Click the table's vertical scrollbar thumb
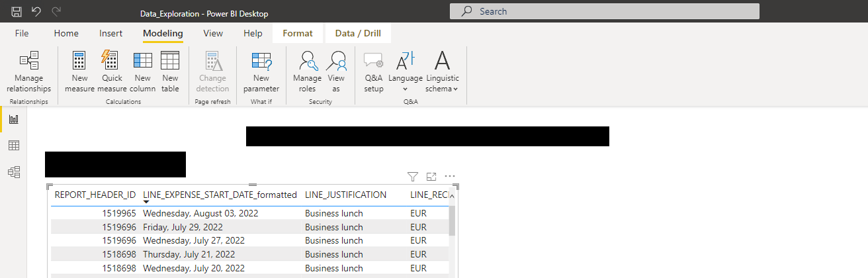 pyautogui.click(x=453, y=220)
